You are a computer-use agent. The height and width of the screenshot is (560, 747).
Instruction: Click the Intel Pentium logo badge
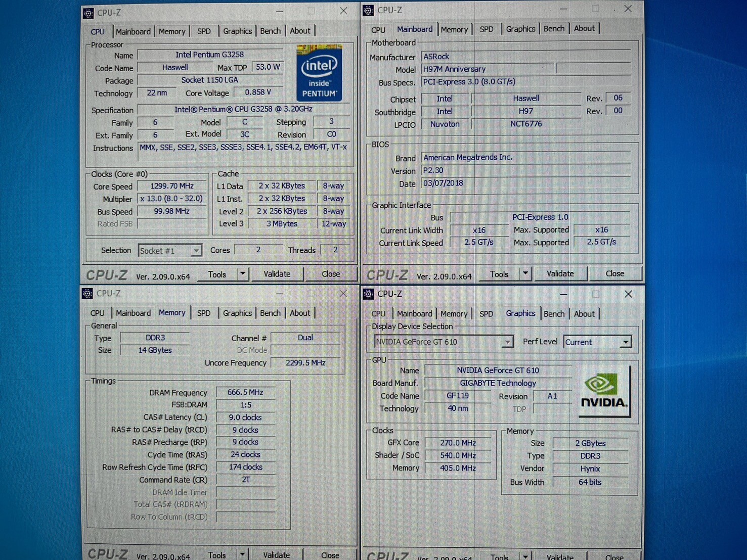(x=319, y=73)
